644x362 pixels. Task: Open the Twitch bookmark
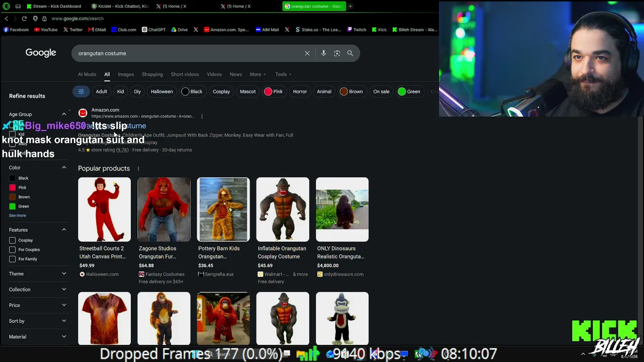[x=357, y=30]
